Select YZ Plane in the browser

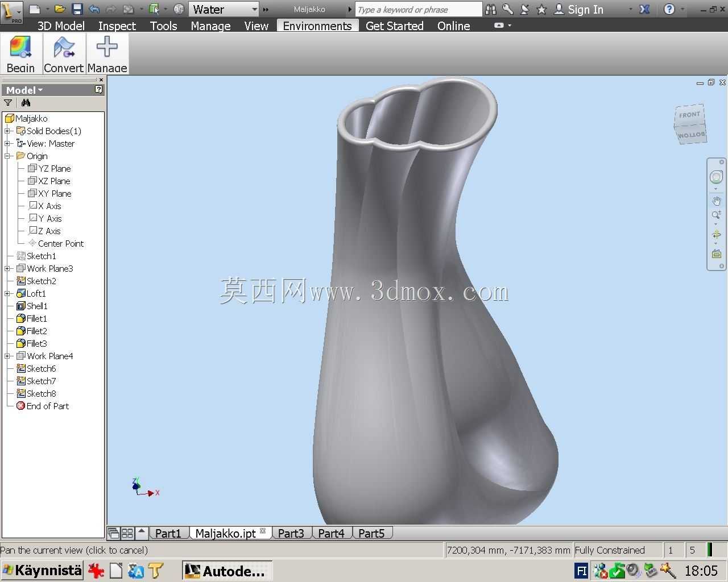tap(49, 168)
